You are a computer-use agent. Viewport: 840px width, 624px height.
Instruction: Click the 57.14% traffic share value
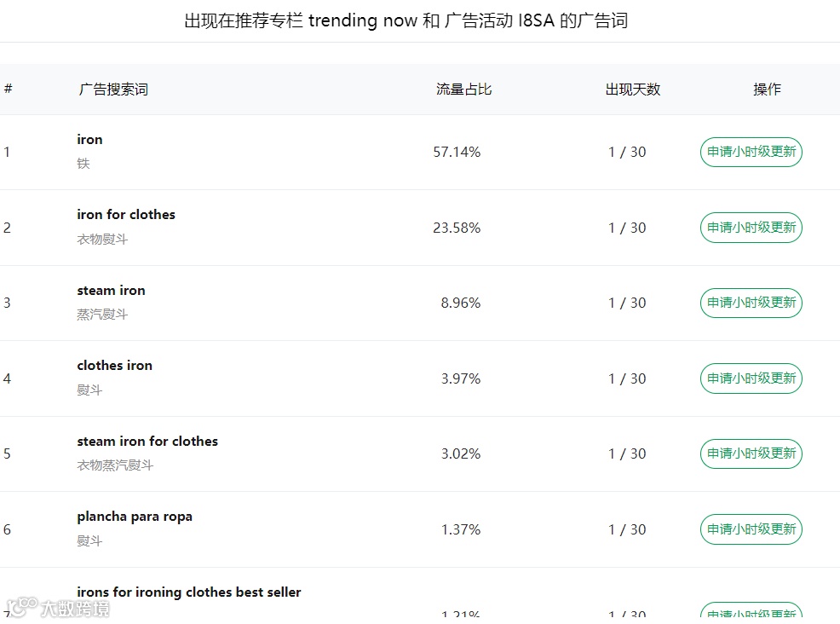pos(457,153)
